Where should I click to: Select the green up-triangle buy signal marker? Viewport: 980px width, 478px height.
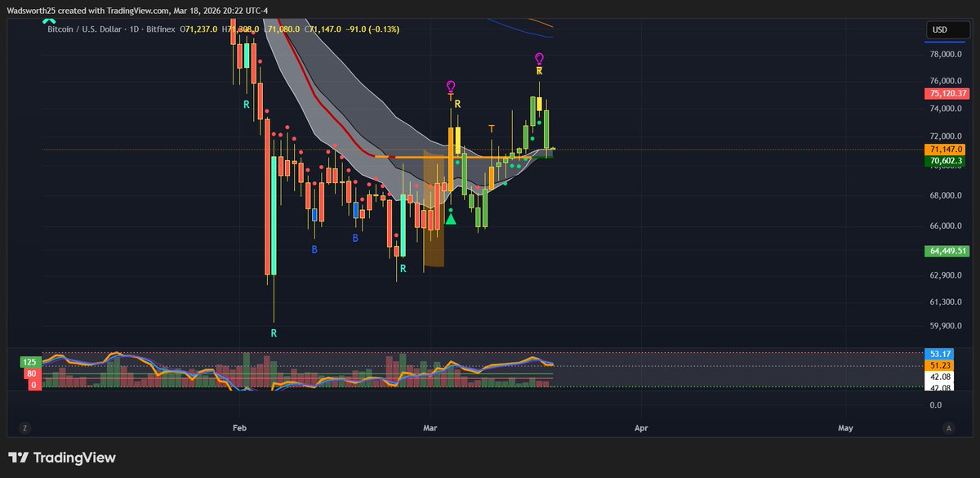coord(451,218)
